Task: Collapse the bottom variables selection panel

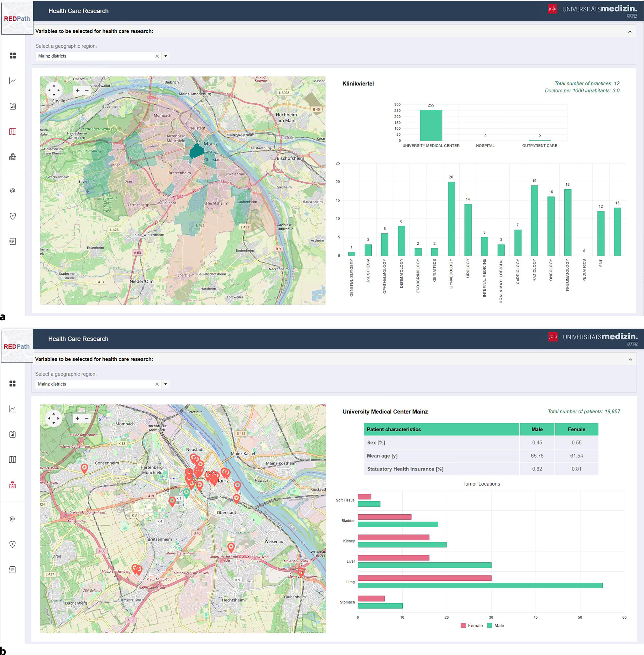Action: pos(630,360)
